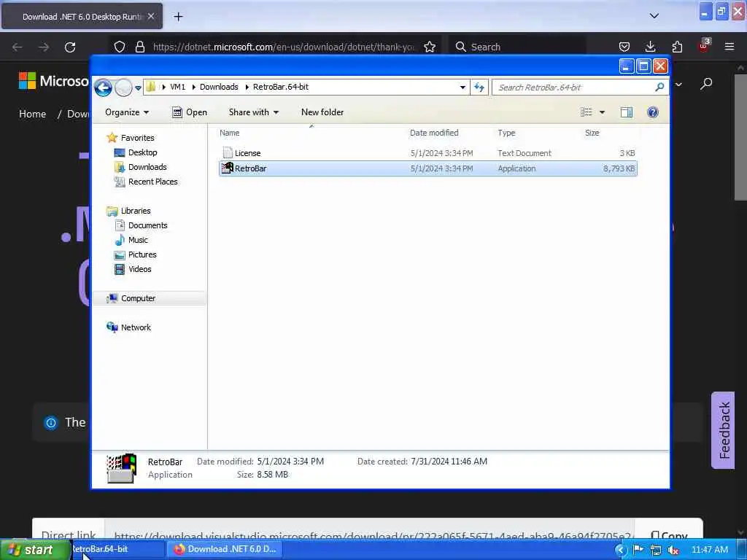This screenshot has height=560, width=747.
Task: Open Firefox extensions puzzle icon
Action: [677, 47]
